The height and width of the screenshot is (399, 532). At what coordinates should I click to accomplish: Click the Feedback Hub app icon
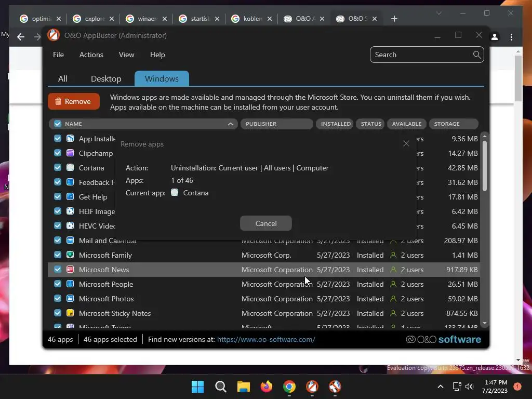point(70,182)
